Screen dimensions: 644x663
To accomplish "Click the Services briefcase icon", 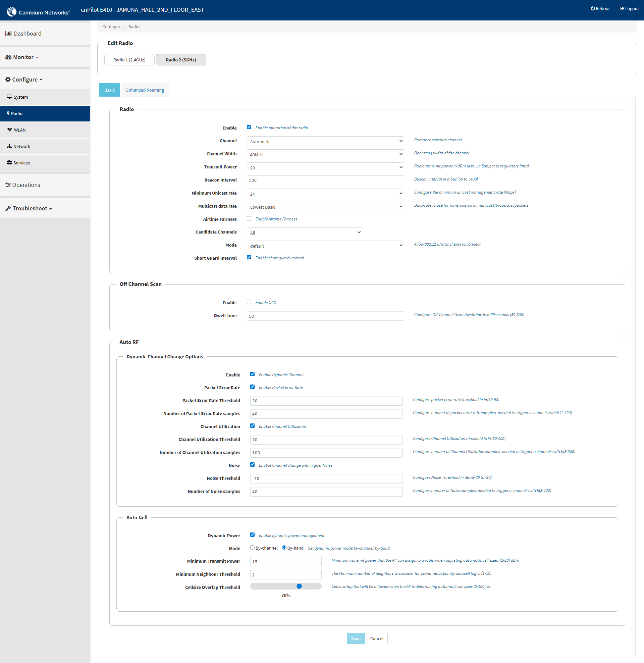I will coord(9,163).
